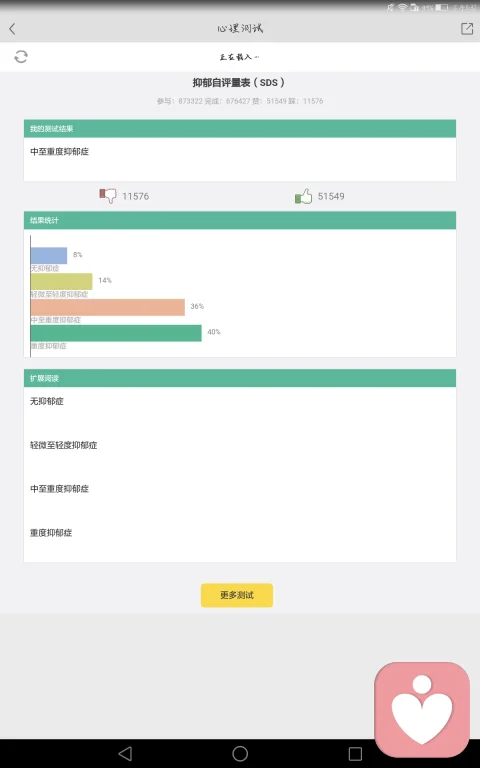Screen dimensions: 480x768
Task: Open 重度抑郁症 extended reading entry
Action: click(x=51, y=533)
